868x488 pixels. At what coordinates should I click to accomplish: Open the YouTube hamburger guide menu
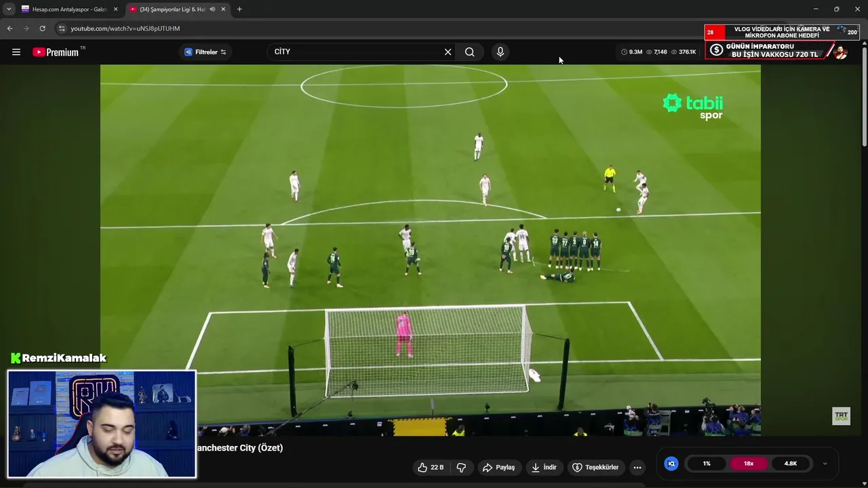[x=16, y=52]
